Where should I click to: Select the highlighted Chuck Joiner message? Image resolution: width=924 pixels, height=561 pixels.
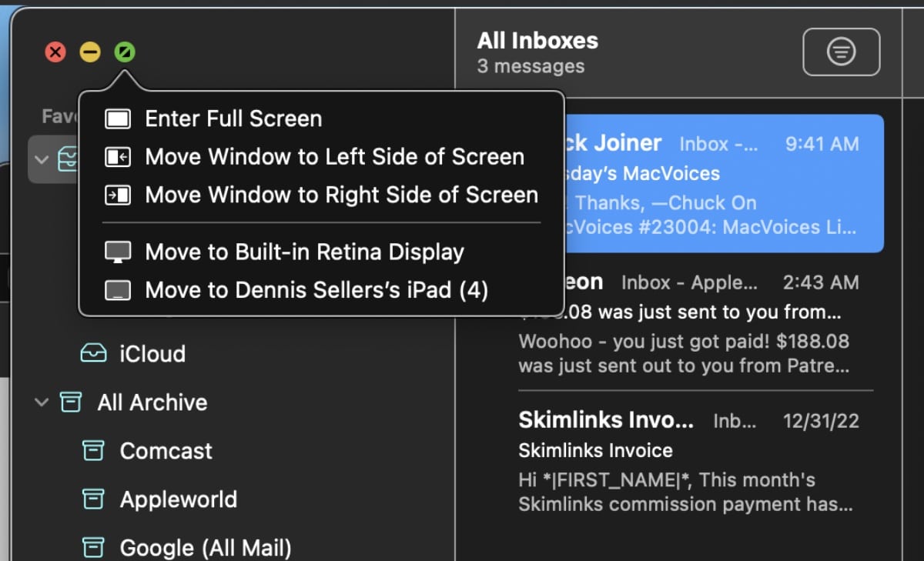click(724, 185)
